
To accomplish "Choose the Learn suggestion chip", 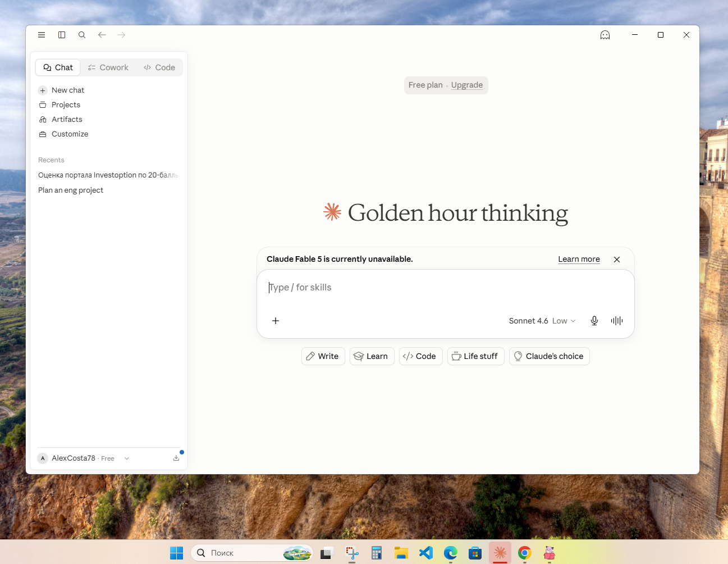I will pyautogui.click(x=372, y=356).
